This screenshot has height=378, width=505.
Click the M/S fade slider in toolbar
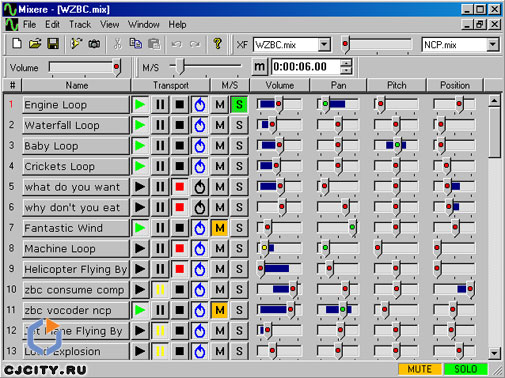205,66
